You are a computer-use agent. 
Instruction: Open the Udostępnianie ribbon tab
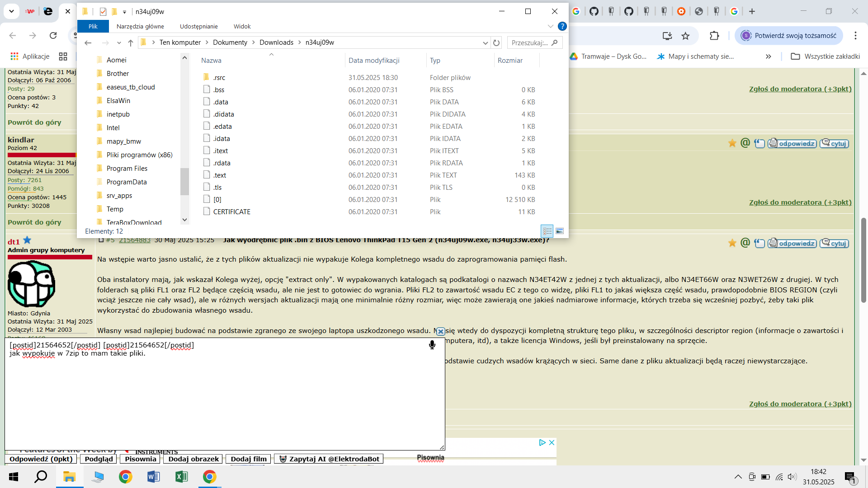click(199, 26)
